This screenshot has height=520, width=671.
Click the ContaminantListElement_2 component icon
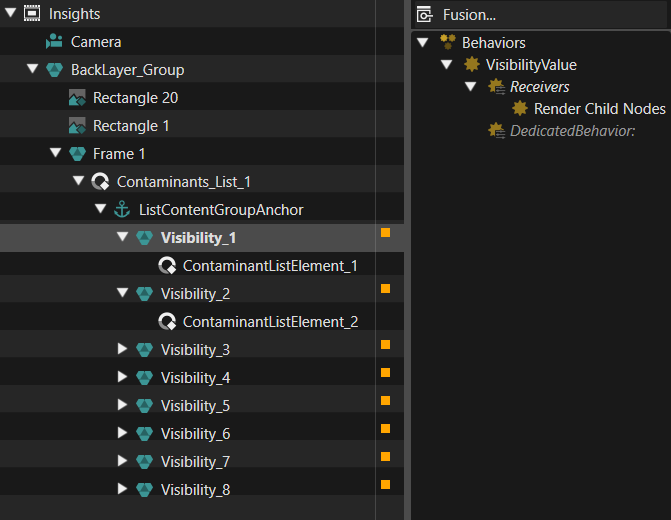tap(167, 321)
